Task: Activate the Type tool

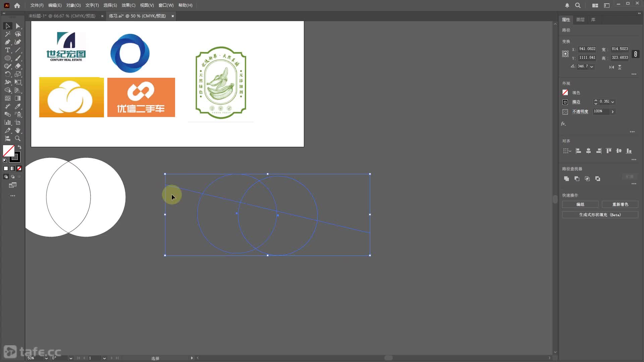Action: coord(7,50)
